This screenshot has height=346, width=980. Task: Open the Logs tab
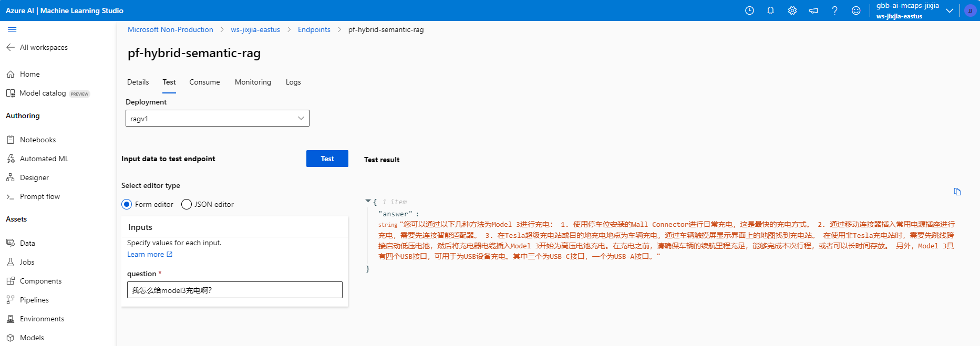293,82
